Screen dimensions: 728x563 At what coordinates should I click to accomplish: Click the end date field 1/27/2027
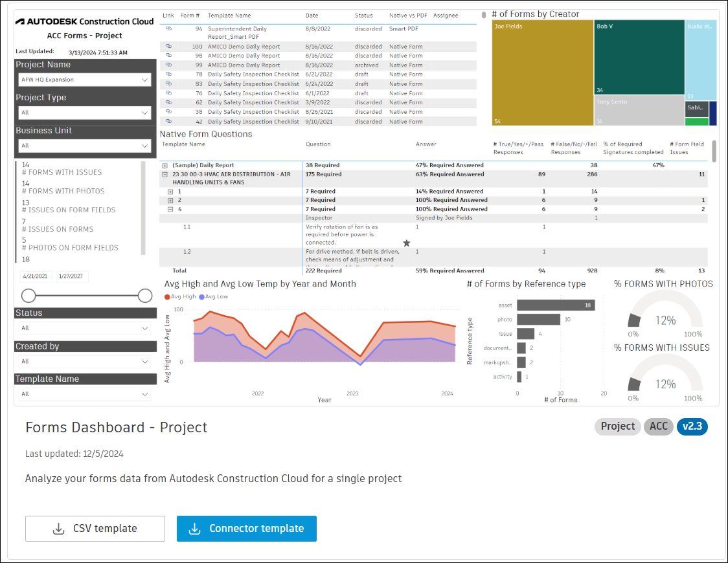[71, 276]
